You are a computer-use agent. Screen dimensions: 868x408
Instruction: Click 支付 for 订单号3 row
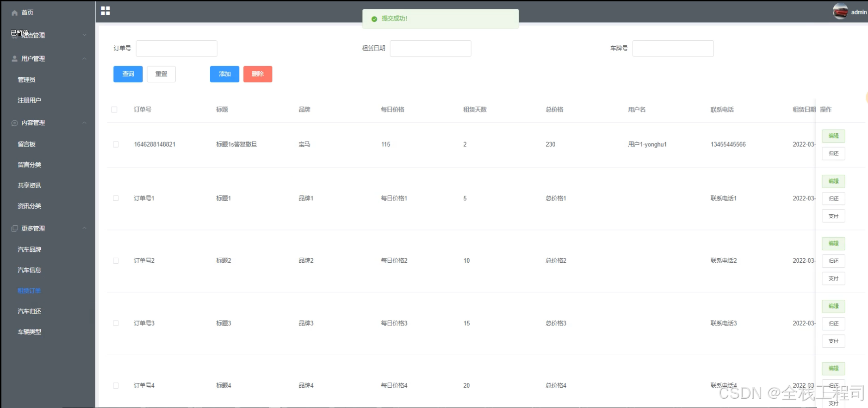[833, 341]
